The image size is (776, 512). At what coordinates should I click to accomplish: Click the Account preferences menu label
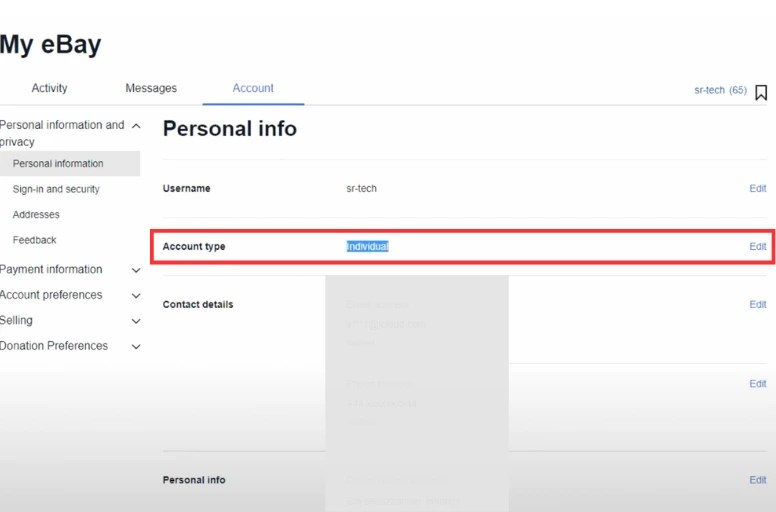click(x=51, y=295)
